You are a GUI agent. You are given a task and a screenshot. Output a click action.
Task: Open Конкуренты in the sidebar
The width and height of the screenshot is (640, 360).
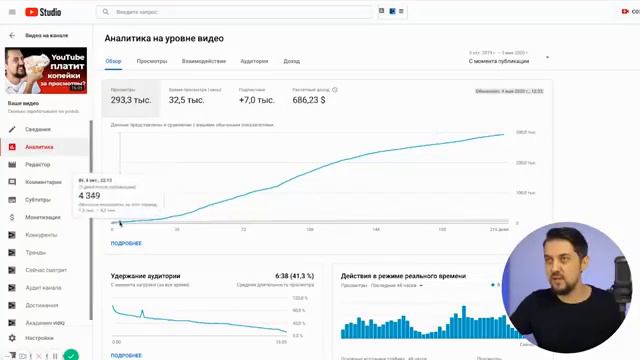click(45, 235)
